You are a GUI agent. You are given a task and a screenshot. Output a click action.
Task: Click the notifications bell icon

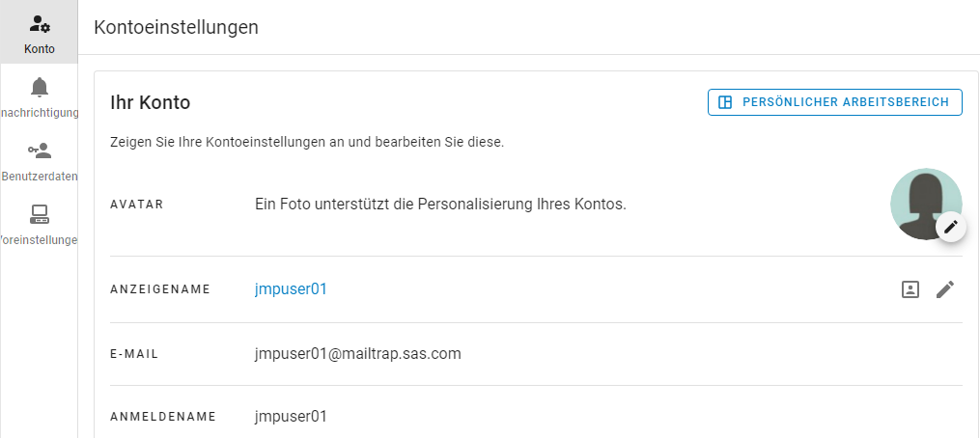pyautogui.click(x=40, y=88)
